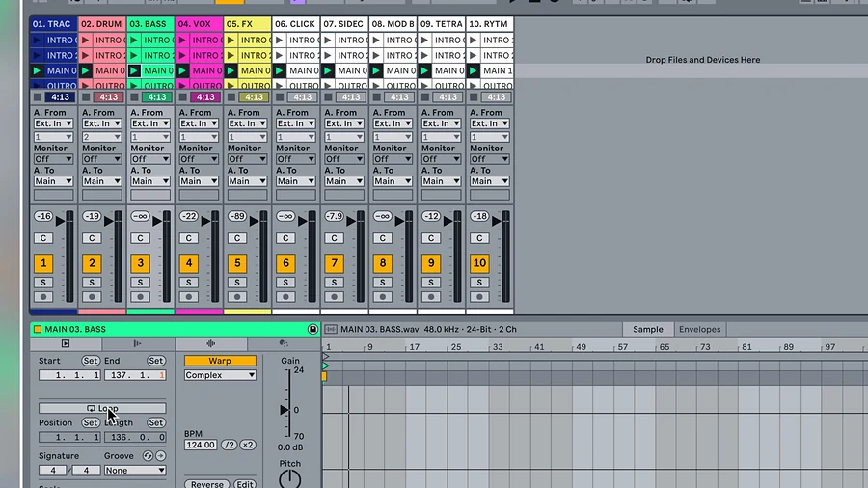Select the 02. DRUM track header
This screenshot has height=488, width=868.
coord(102,24)
